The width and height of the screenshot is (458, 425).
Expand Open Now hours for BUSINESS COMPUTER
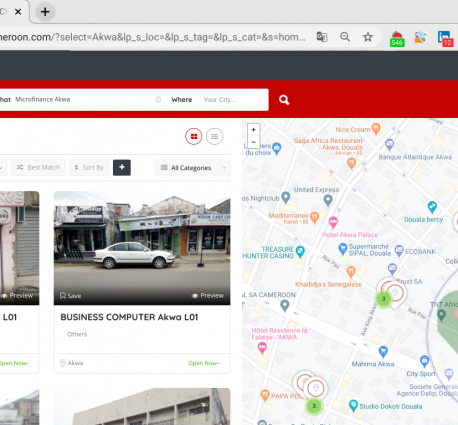coord(204,363)
